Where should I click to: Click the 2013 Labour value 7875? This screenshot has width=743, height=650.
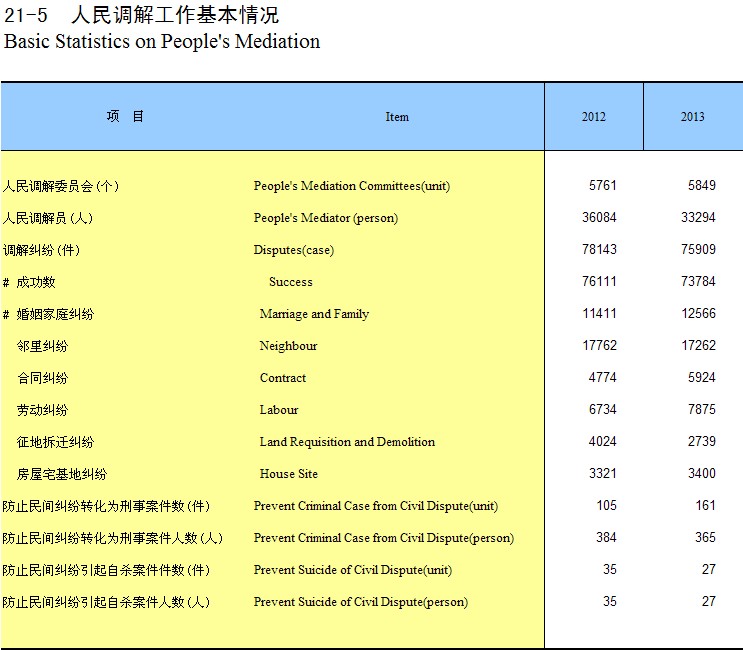point(698,410)
